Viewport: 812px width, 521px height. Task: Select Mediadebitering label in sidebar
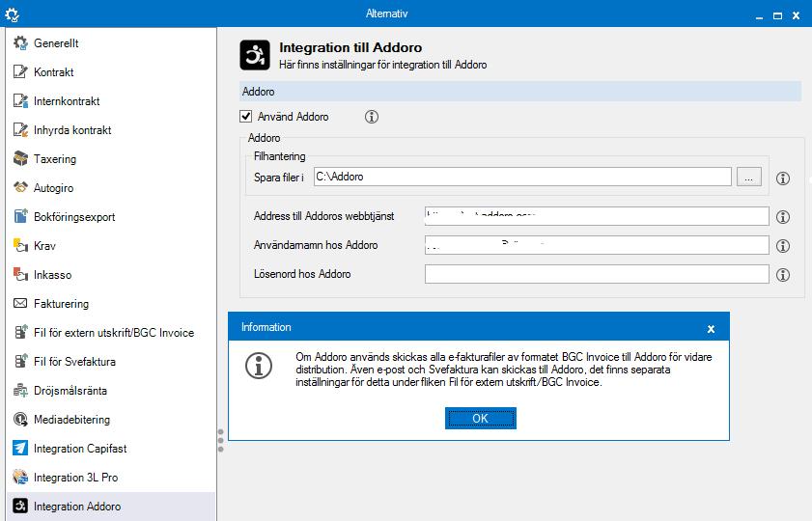(x=72, y=420)
